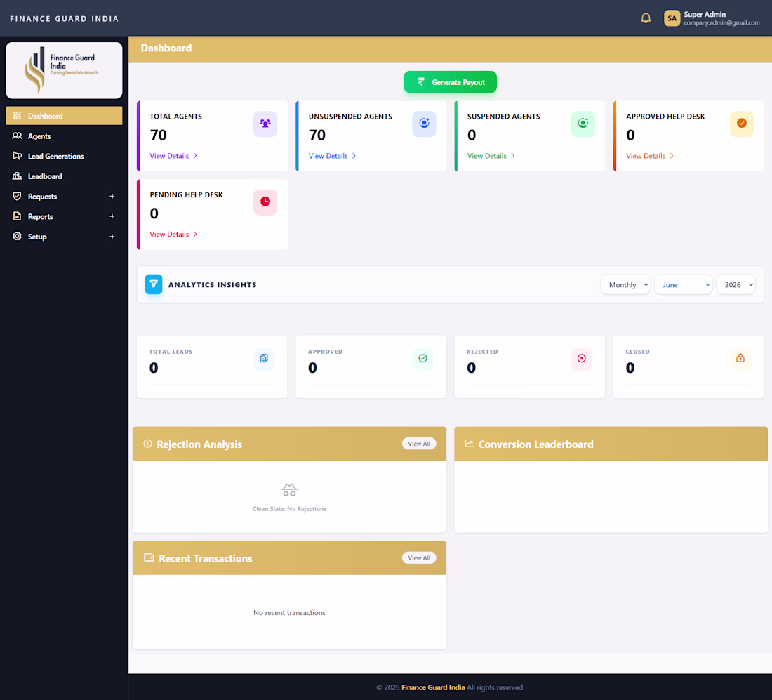This screenshot has height=700, width=772.
Task: Open Setup menu item
Action: 64,237
